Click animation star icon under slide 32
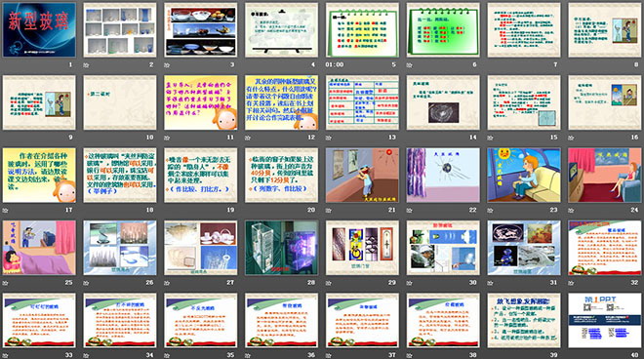 [571, 283]
